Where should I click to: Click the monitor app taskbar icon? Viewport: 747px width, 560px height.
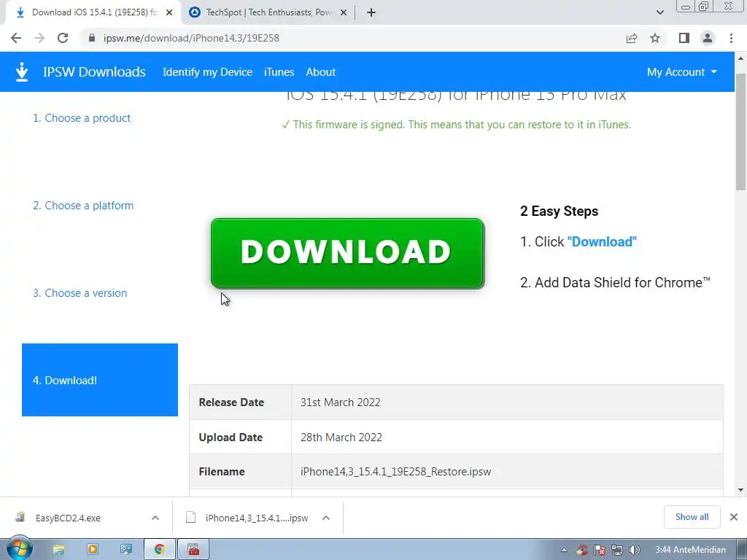tap(125, 550)
